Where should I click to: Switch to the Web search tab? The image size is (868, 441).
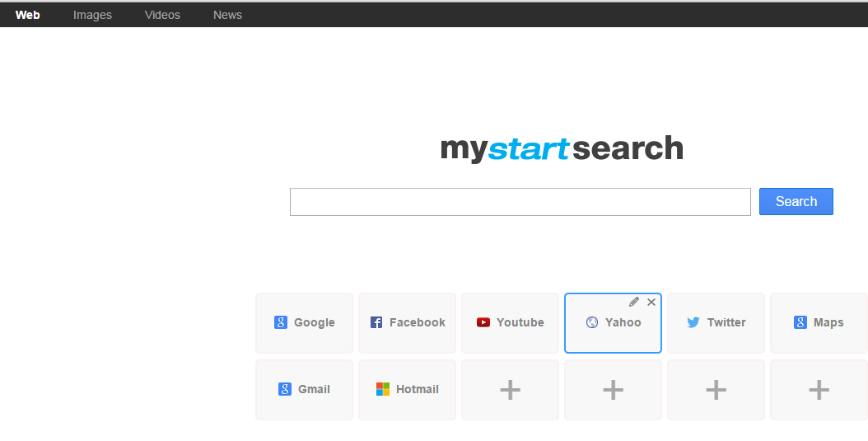[28, 15]
